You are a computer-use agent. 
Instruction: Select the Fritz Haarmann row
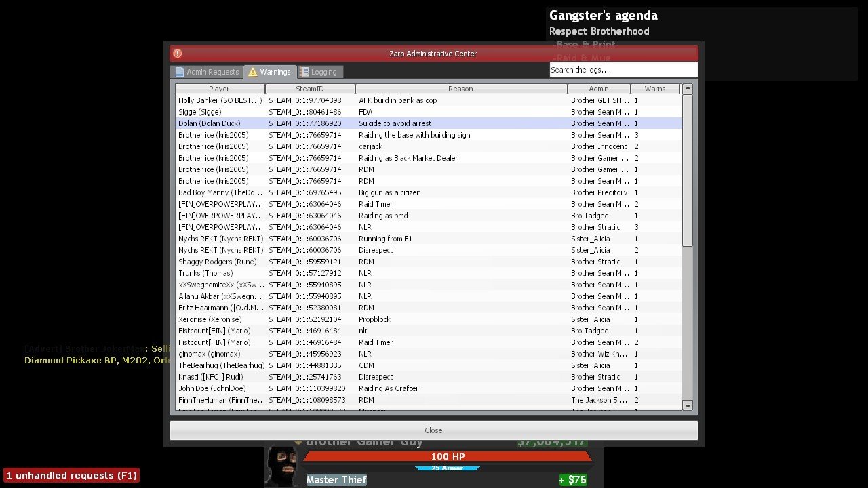(x=428, y=308)
